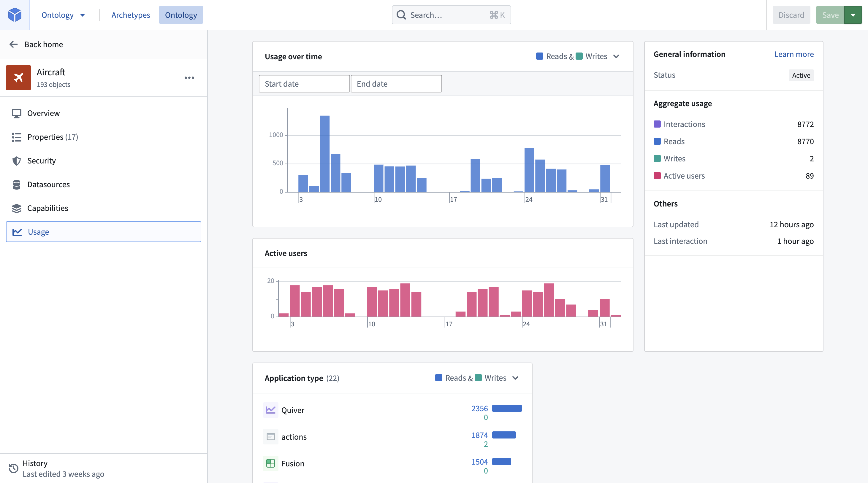Screen dimensions: 868x483
Task: Open the Datasources section
Action: click(x=103, y=185)
